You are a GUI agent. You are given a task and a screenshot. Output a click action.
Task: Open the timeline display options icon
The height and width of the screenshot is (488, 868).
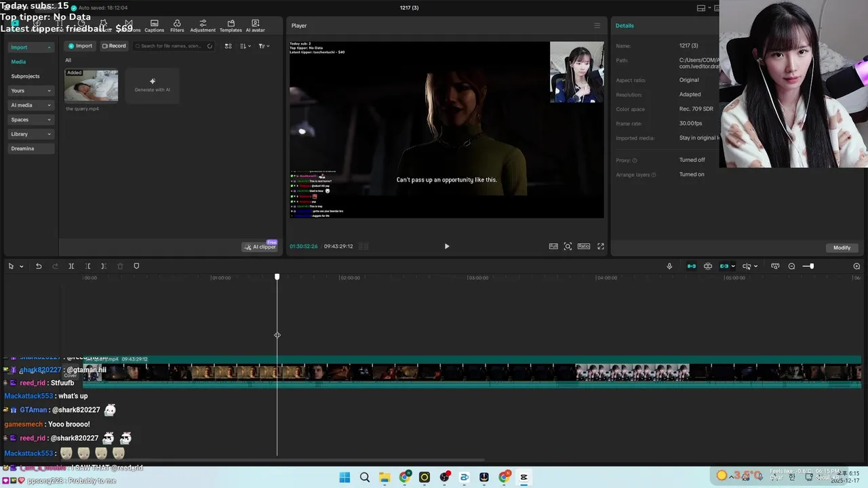click(775, 266)
